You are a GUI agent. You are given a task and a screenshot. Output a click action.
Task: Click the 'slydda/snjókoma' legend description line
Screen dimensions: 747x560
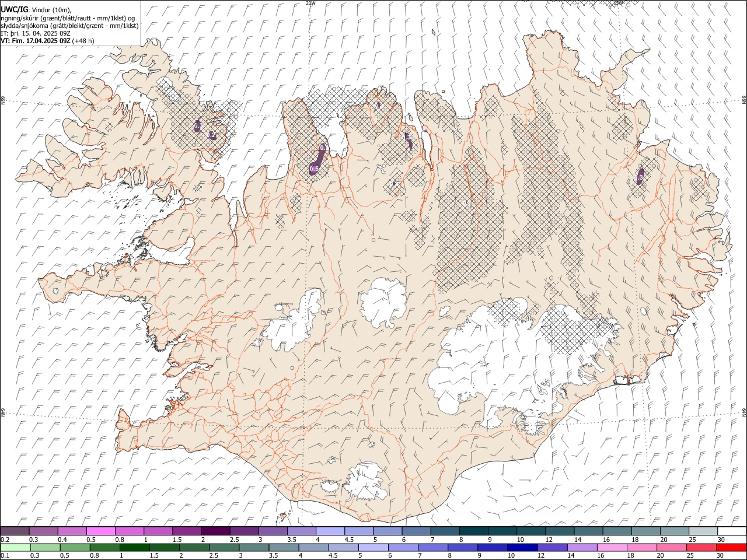69,26
